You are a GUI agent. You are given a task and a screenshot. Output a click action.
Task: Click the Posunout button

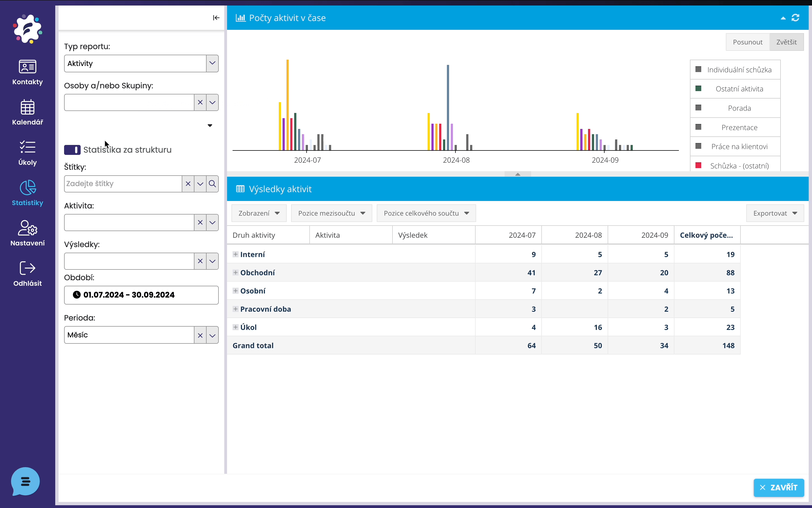(x=747, y=42)
